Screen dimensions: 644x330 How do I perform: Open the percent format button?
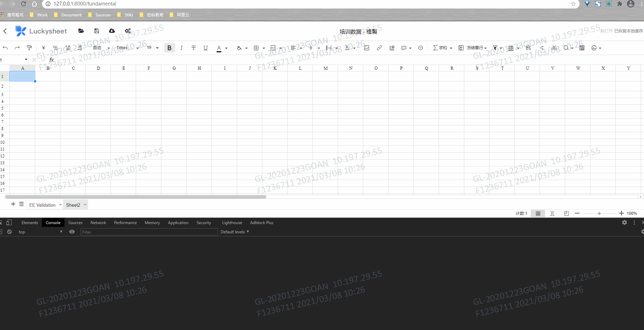(56, 48)
